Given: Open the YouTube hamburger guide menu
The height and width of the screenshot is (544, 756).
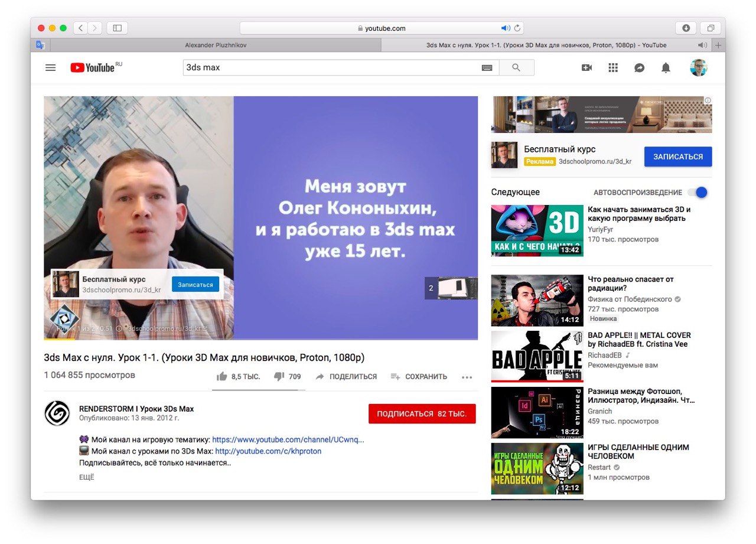Looking at the screenshot, I should pyautogui.click(x=51, y=68).
